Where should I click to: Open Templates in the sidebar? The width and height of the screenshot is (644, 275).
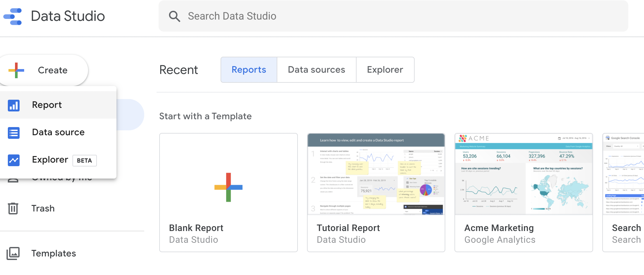pos(54,253)
